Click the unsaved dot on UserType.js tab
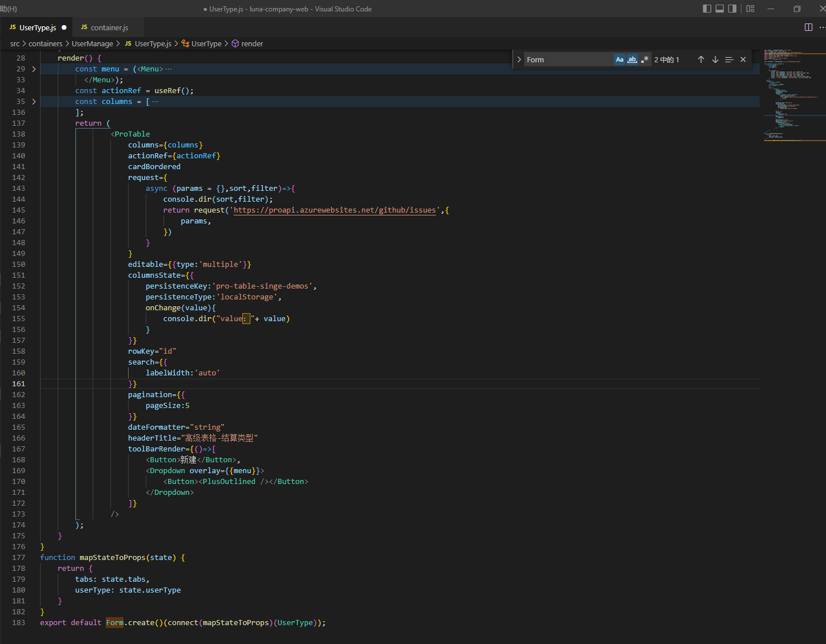Screen dimensions: 826x644 [64, 27]
